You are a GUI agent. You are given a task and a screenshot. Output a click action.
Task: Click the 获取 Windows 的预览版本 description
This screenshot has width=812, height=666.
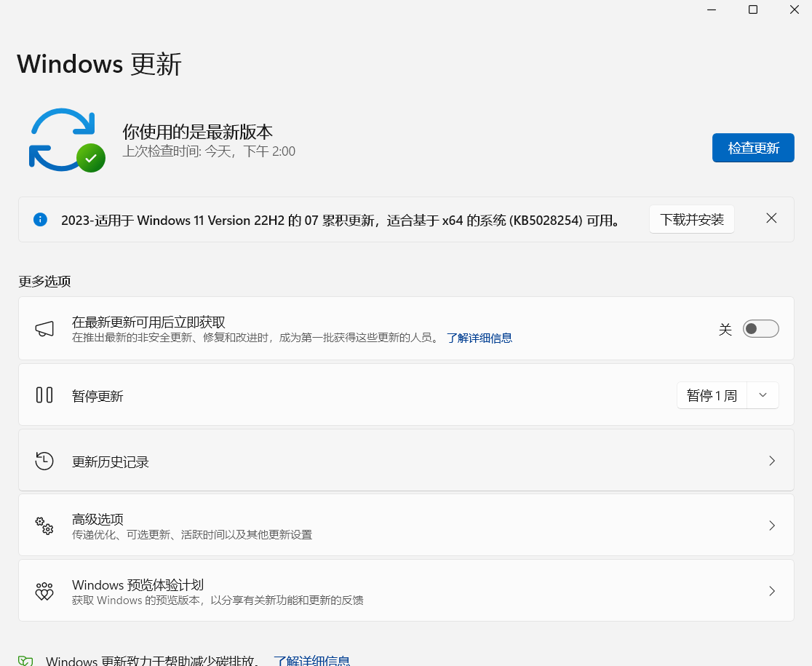coord(218,600)
